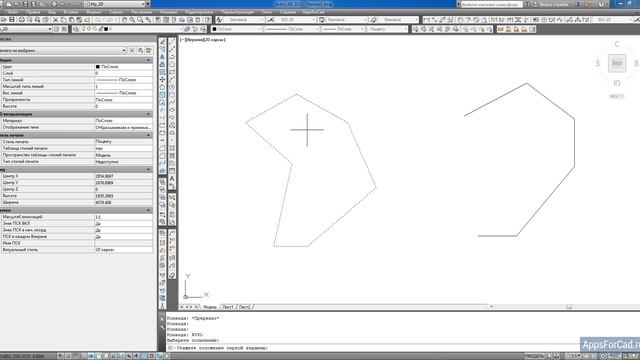Click the Cut (scissors) icon in the Standard toolbar
Viewport: 640px width, 360px height.
[56, 20]
